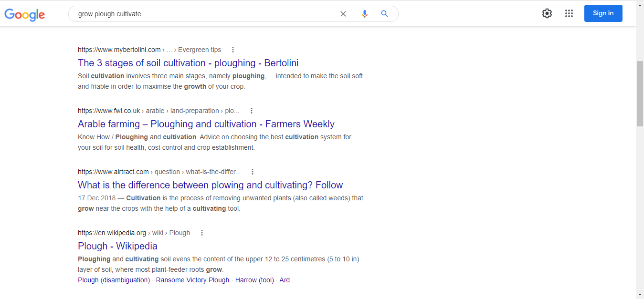
Task: Click the scroll-down arrow on the page scrollbar
Action: pos(640,295)
